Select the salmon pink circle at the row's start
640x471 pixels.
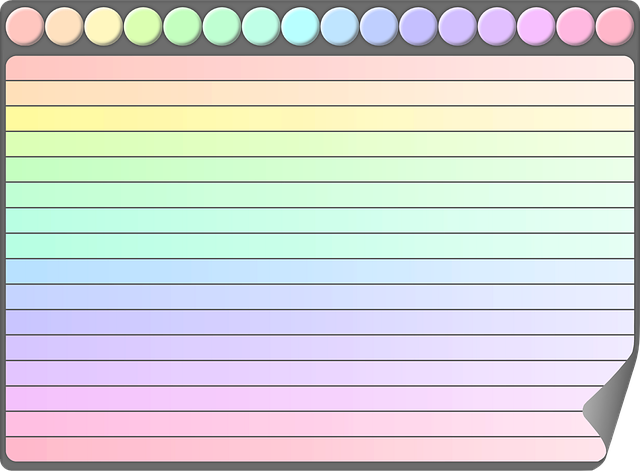tap(24, 26)
